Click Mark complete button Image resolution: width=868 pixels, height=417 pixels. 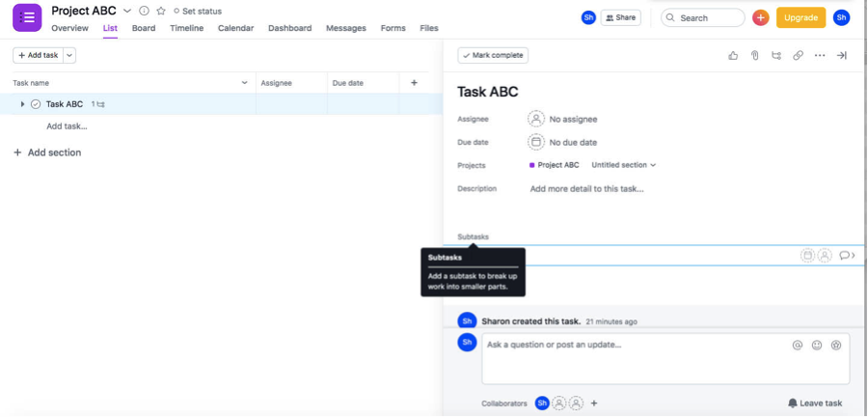point(493,56)
